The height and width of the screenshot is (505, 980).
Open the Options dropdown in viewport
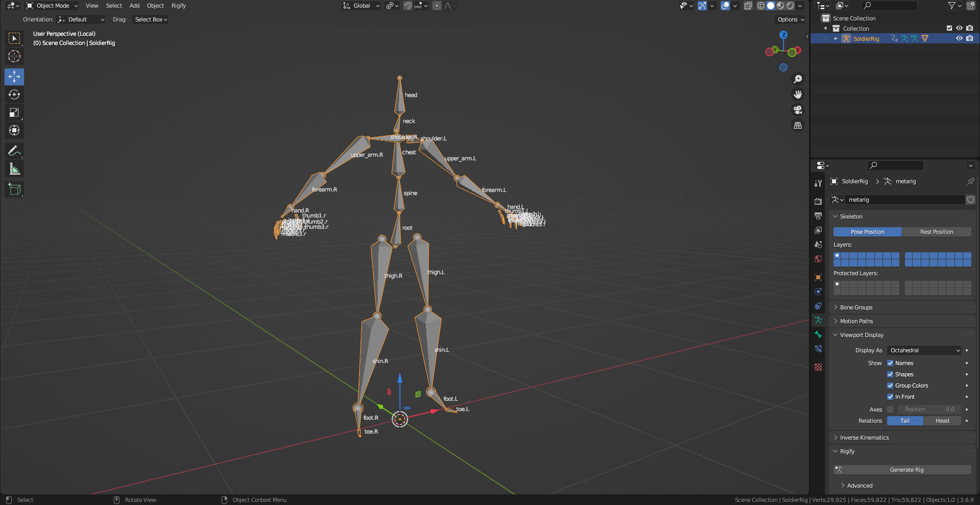click(x=790, y=19)
